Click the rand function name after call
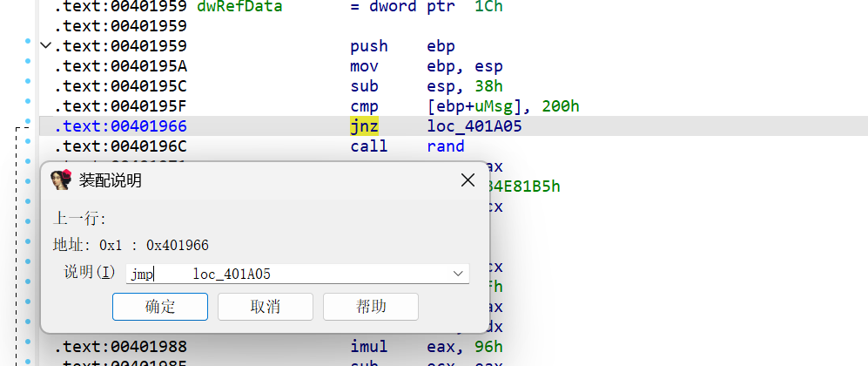This screenshot has width=868, height=366. tap(446, 146)
